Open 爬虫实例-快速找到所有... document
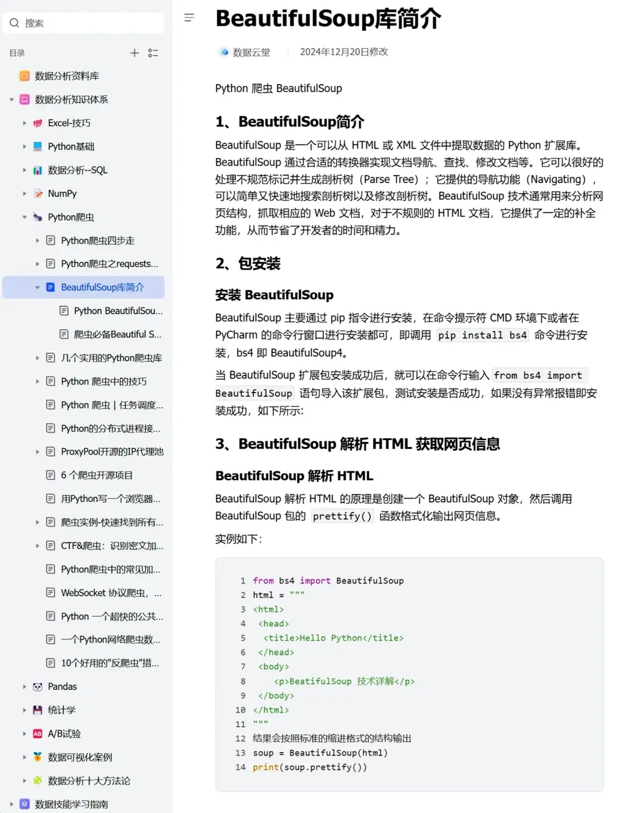644x813 pixels. point(112,522)
